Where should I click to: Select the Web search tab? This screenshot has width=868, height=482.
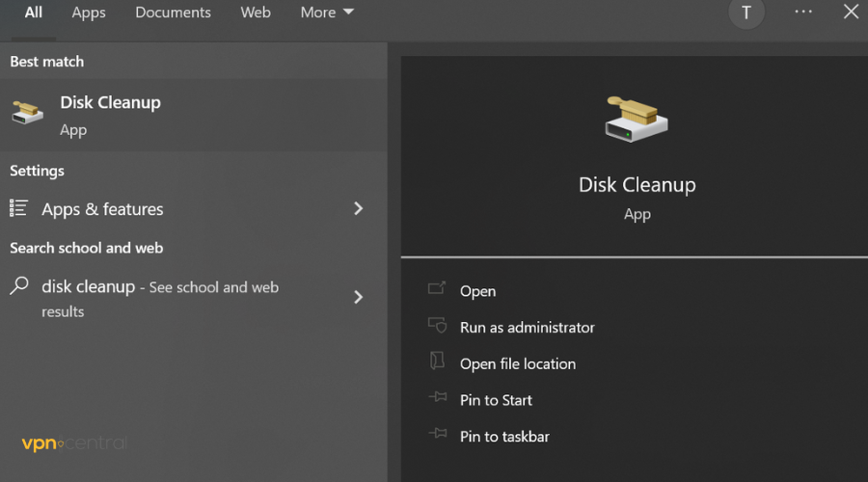(256, 13)
